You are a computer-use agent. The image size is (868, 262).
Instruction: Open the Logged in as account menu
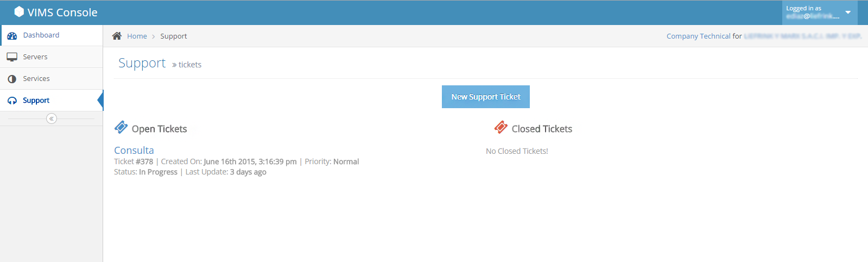820,13
